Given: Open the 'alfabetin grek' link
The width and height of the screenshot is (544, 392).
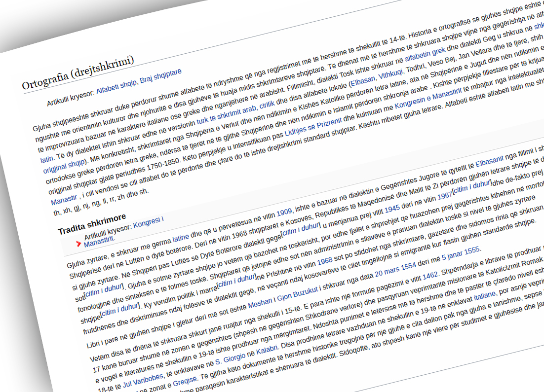Looking at the screenshot, I should pyautogui.click(x=425, y=54).
